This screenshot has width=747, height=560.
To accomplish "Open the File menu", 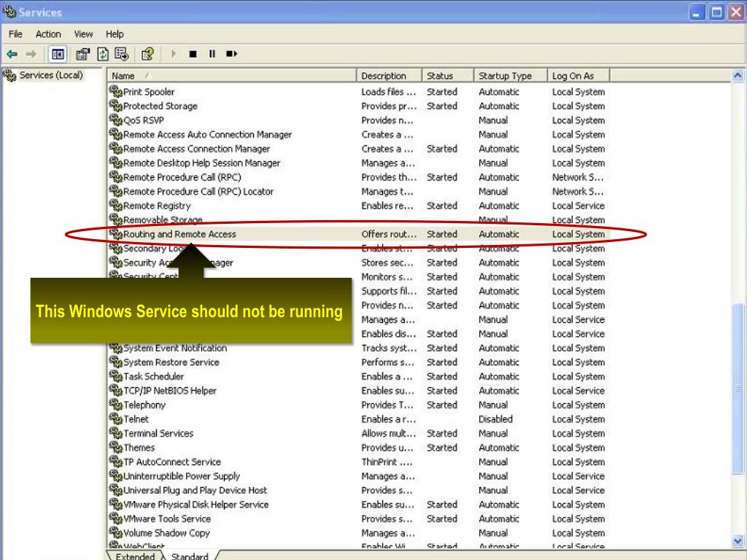I will [x=15, y=34].
